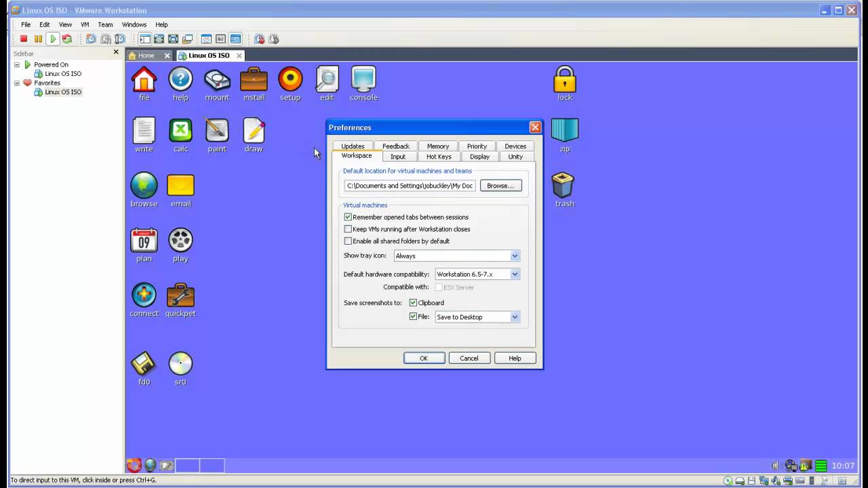
Task: Click the 'plan' calendar icon
Action: pyautogui.click(x=144, y=245)
